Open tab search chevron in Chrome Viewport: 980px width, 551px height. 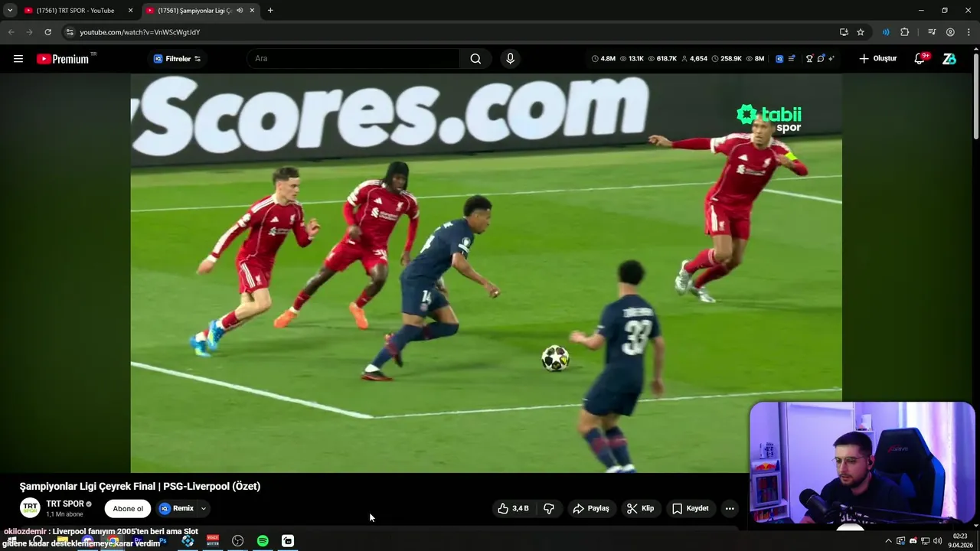click(10, 11)
